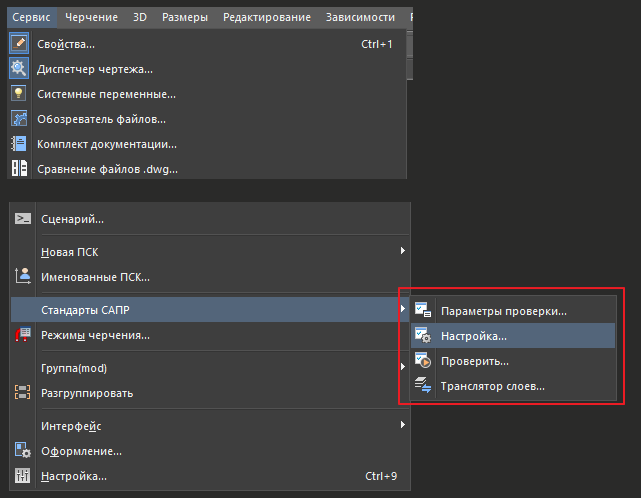Screen dimensions: 641x498
Task: Click the Свойства pencil icon
Action: [x=19, y=43]
